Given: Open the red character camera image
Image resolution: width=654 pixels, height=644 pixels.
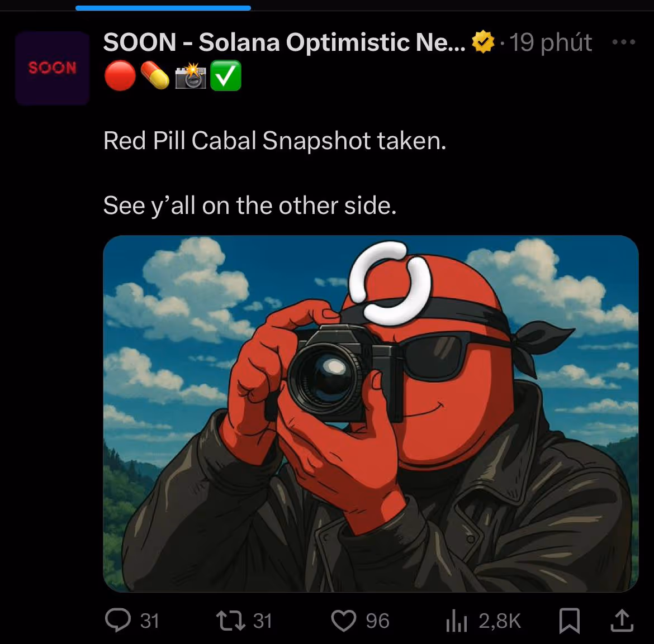Looking at the screenshot, I should coord(371,413).
